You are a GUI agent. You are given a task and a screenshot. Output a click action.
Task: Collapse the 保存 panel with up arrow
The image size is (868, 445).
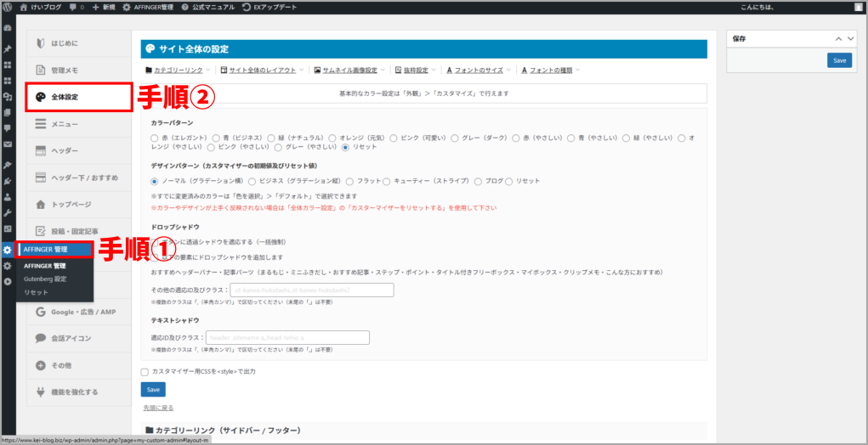[839, 39]
